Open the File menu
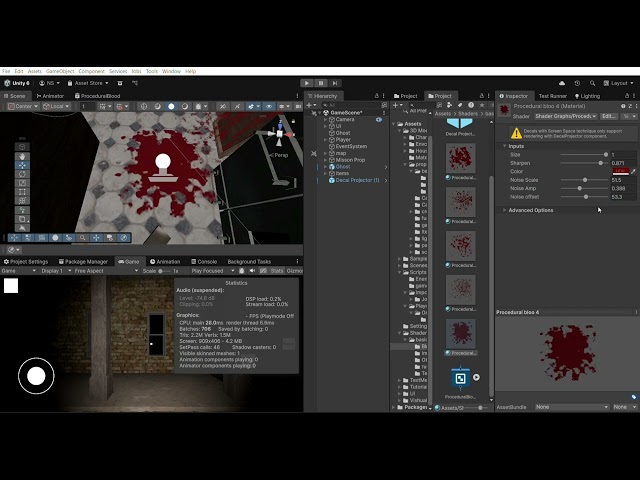This screenshot has height=480, width=640. [x=6, y=71]
